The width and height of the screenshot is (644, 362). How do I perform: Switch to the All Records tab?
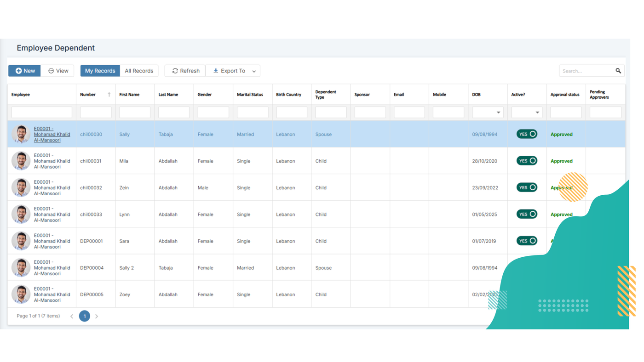(x=139, y=71)
